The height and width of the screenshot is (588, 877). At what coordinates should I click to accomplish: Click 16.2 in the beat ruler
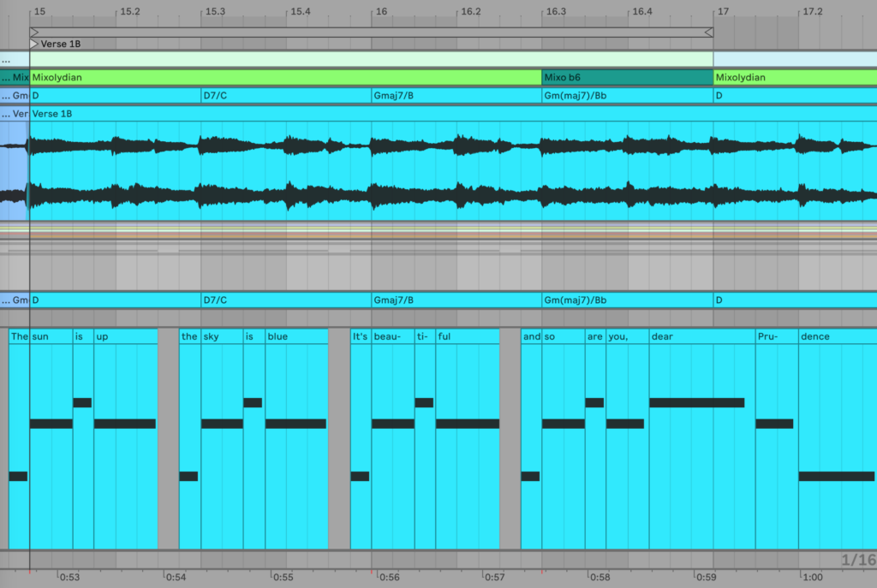(x=471, y=11)
